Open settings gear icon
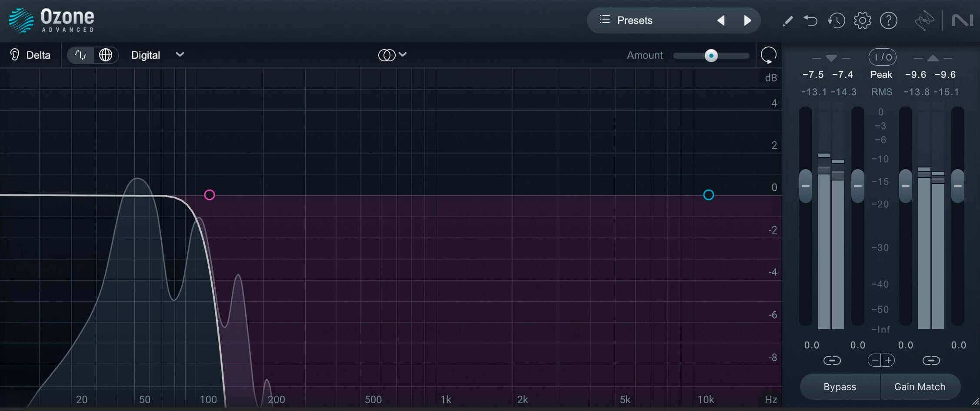This screenshot has width=980, height=411. pyautogui.click(x=862, y=20)
